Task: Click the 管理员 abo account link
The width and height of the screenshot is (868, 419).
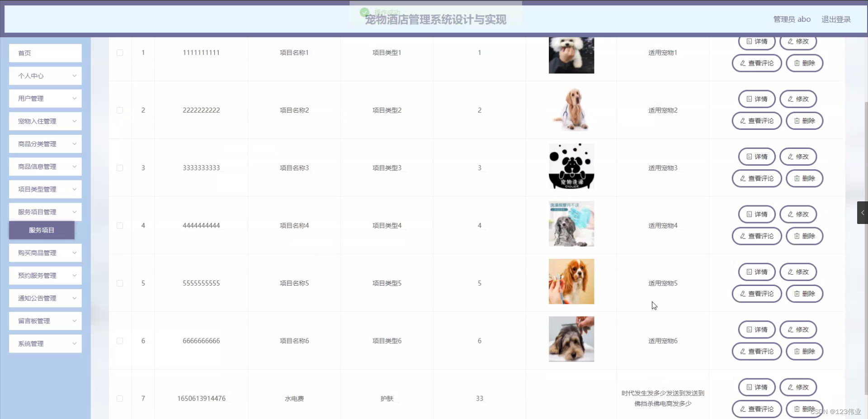Action: click(792, 19)
